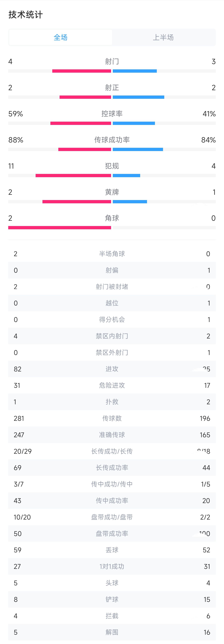Click the pink 犯规 bar
This screenshot has width=224, height=644.
pyautogui.click(x=73, y=175)
